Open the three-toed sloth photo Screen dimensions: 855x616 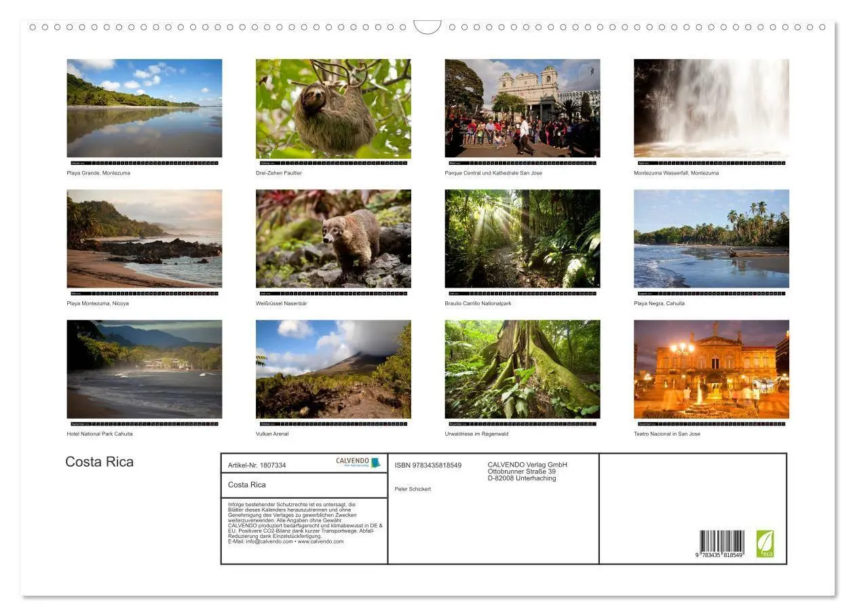point(333,109)
